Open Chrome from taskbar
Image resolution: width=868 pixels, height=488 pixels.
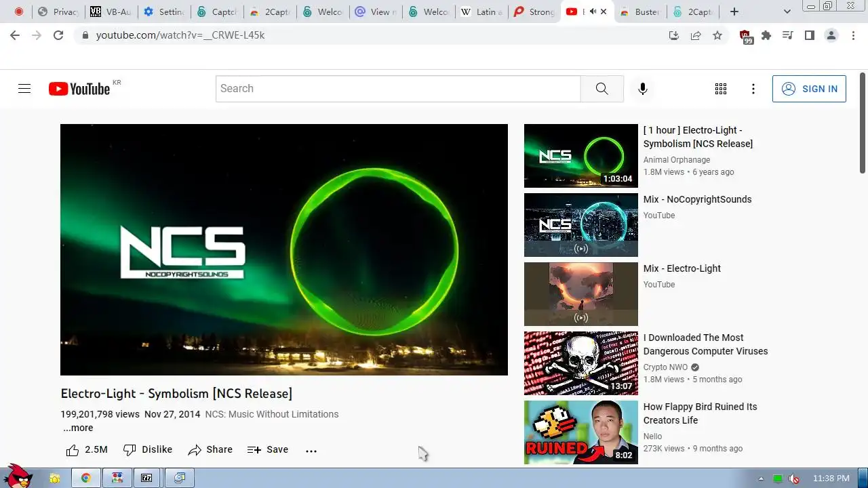point(86,478)
